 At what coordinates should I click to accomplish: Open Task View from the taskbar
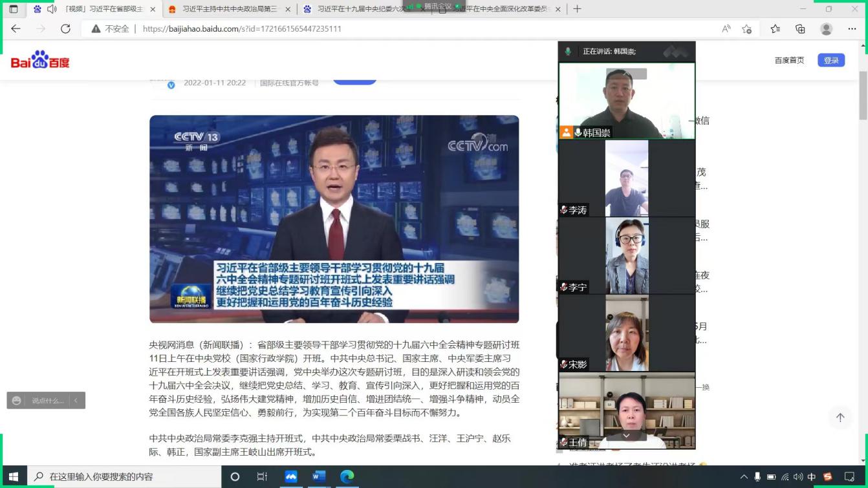pyautogui.click(x=262, y=477)
